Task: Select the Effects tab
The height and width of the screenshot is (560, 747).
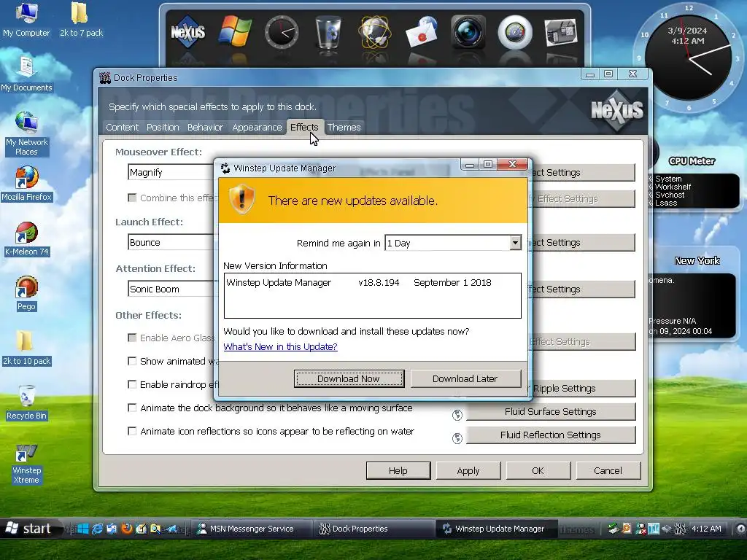Action: [304, 127]
